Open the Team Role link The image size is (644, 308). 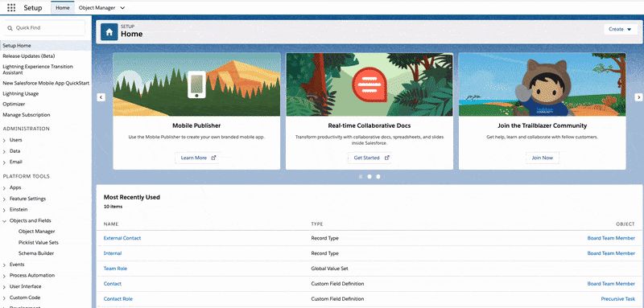115,269
